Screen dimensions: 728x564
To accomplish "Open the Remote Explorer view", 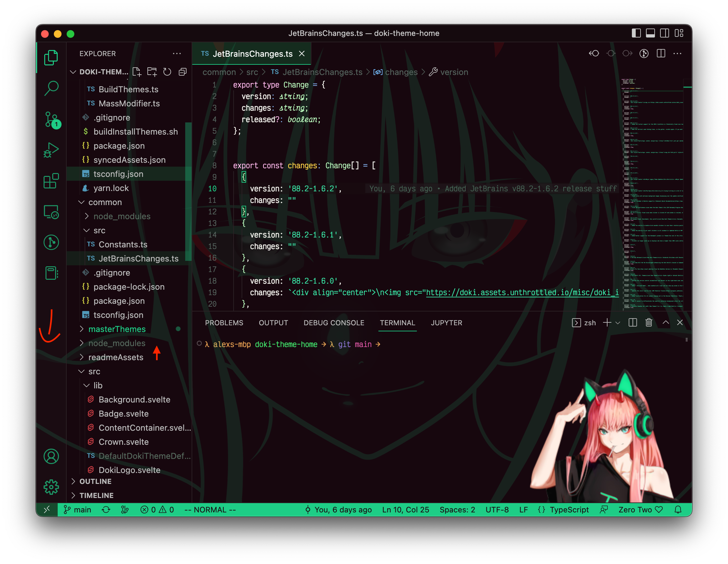I will point(51,212).
